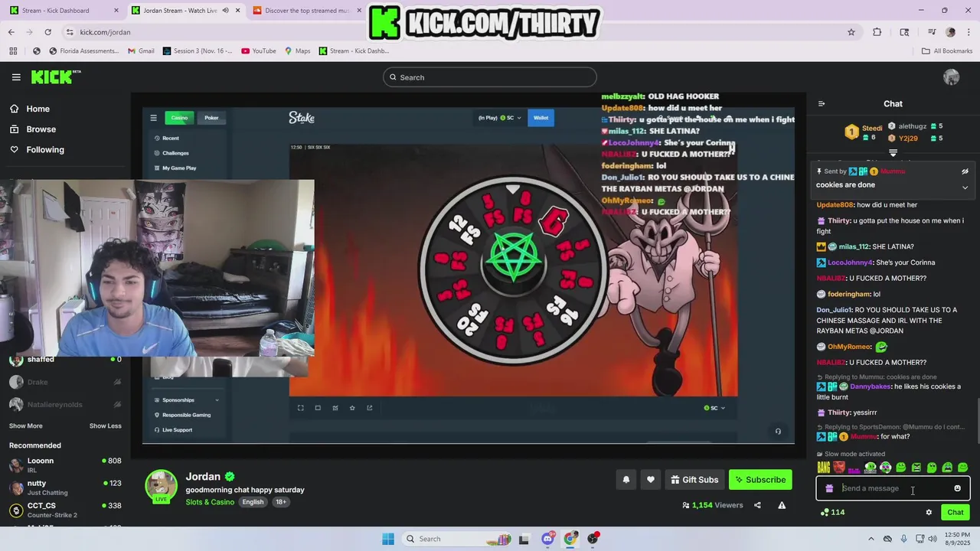Open the Kick hamburger menu

16,77
